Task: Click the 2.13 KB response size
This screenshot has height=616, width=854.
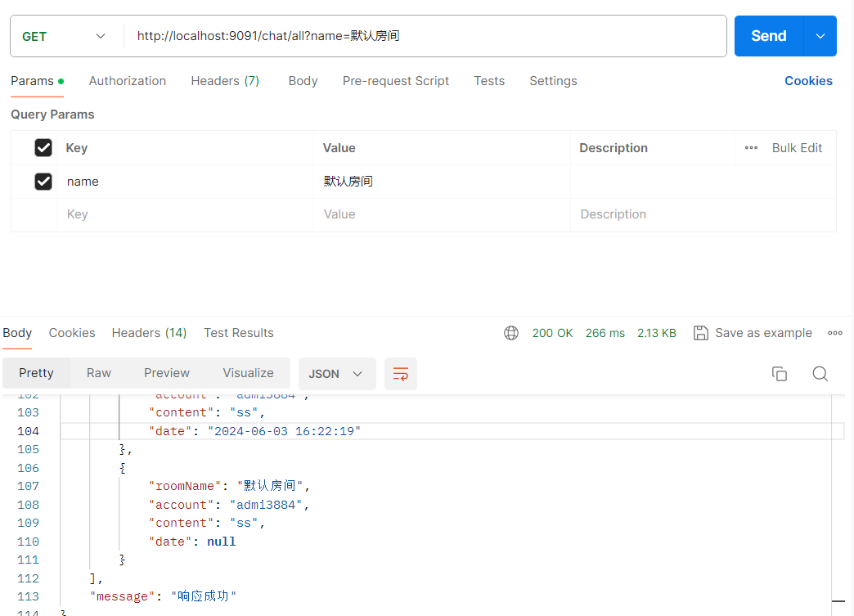Action: [x=656, y=333]
